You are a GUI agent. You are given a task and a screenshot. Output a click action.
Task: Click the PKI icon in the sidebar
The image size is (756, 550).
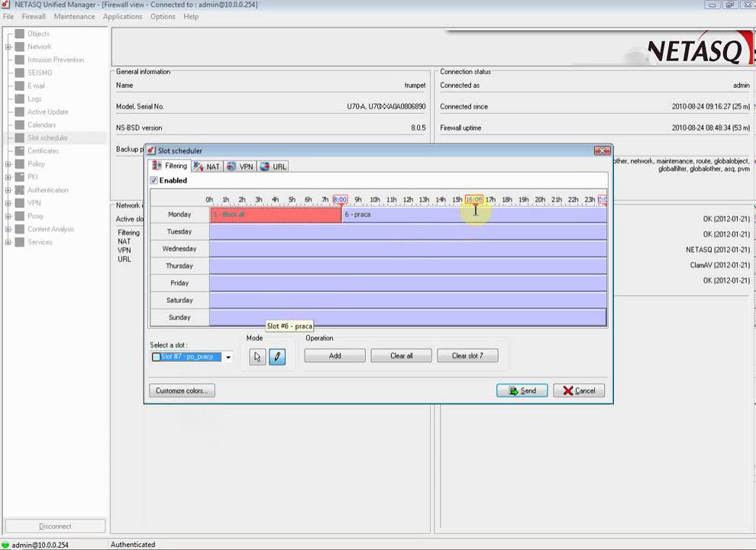(x=19, y=177)
